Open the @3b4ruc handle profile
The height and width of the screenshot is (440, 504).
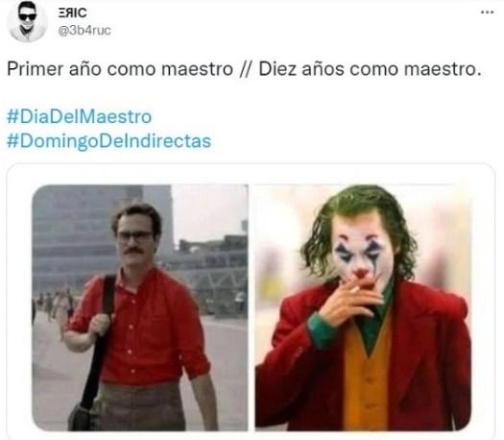[x=84, y=31]
